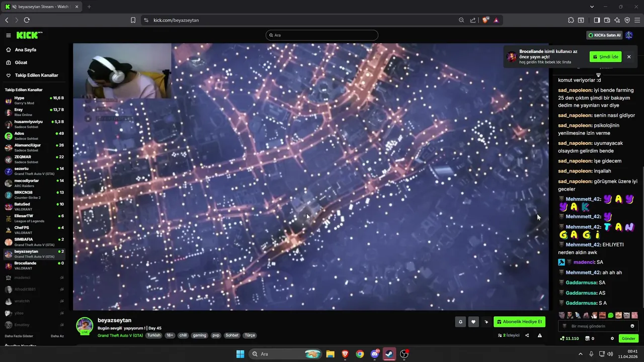The height and width of the screenshot is (362, 644).
Task: Open the user profile avatar menu
Action: (x=629, y=35)
